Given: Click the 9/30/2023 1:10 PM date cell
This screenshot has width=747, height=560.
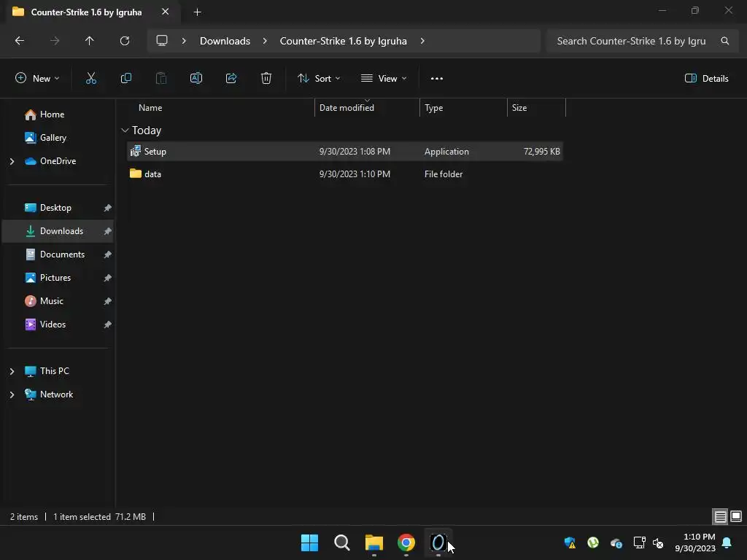Looking at the screenshot, I should coord(355,174).
